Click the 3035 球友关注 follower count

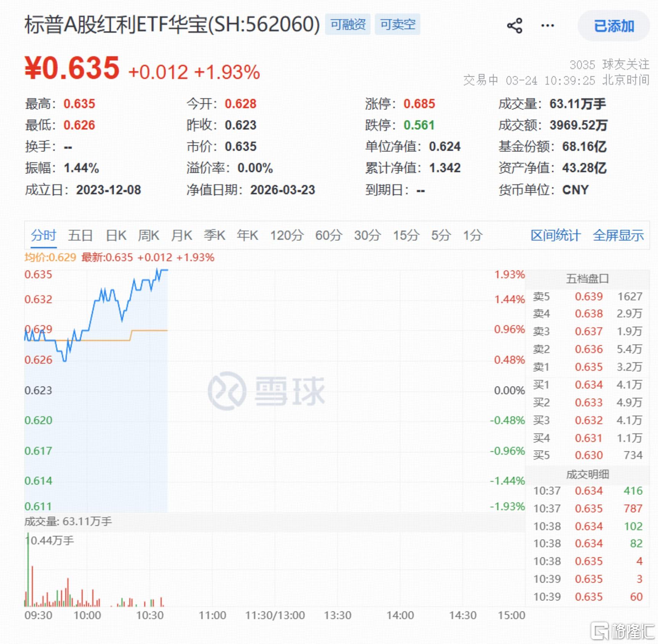pyautogui.click(x=609, y=64)
